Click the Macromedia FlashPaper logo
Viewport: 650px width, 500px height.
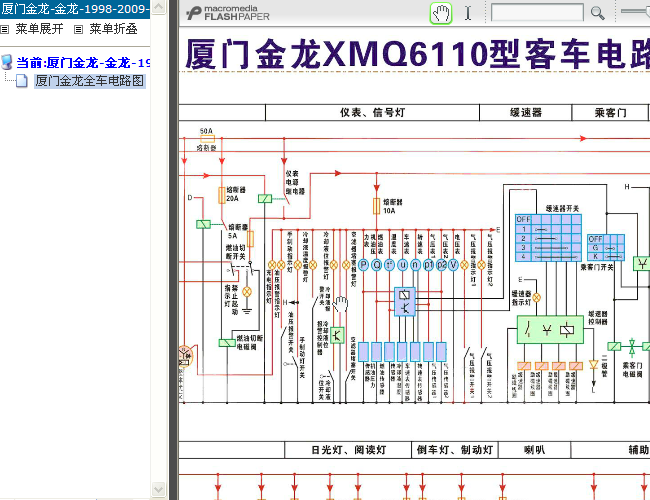(x=228, y=13)
